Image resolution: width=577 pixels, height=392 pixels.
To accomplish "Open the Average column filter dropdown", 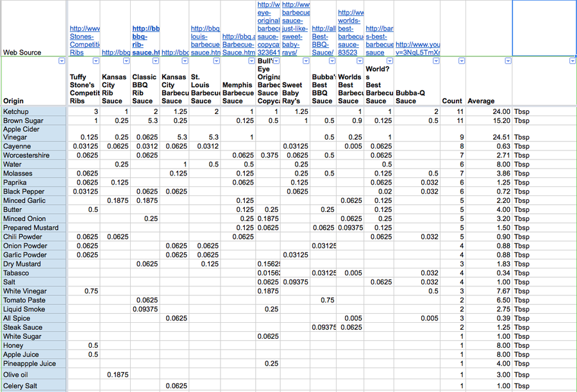I will pyautogui.click(x=508, y=61).
